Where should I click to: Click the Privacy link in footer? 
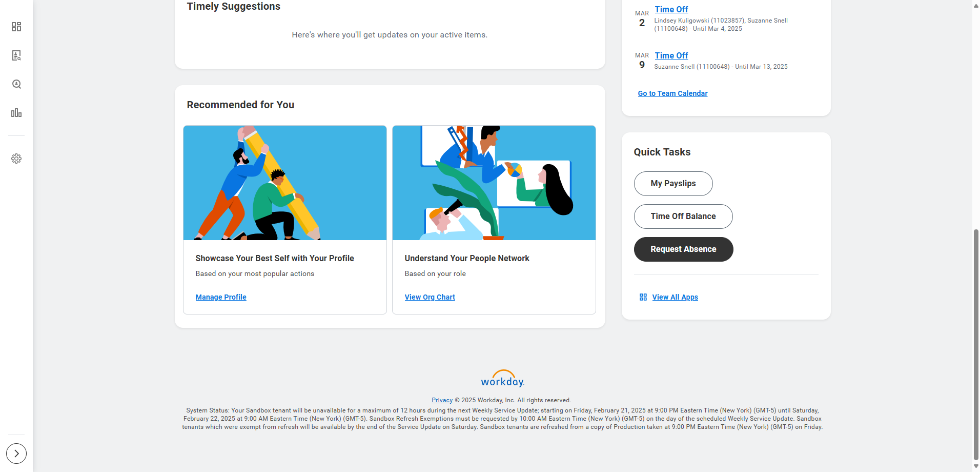pyautogui.click(x=442, y=400)
